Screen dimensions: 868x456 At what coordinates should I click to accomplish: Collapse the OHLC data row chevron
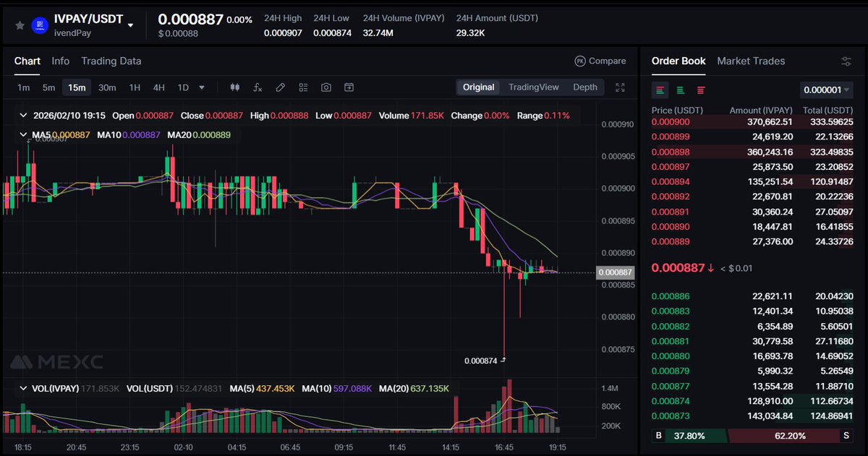point(22,116)
